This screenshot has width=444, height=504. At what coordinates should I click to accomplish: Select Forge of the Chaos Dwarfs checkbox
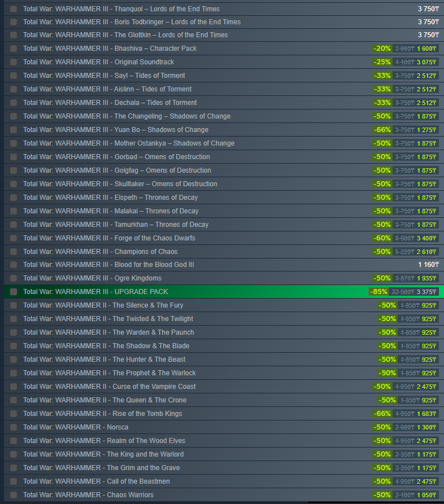pos(14,238)
